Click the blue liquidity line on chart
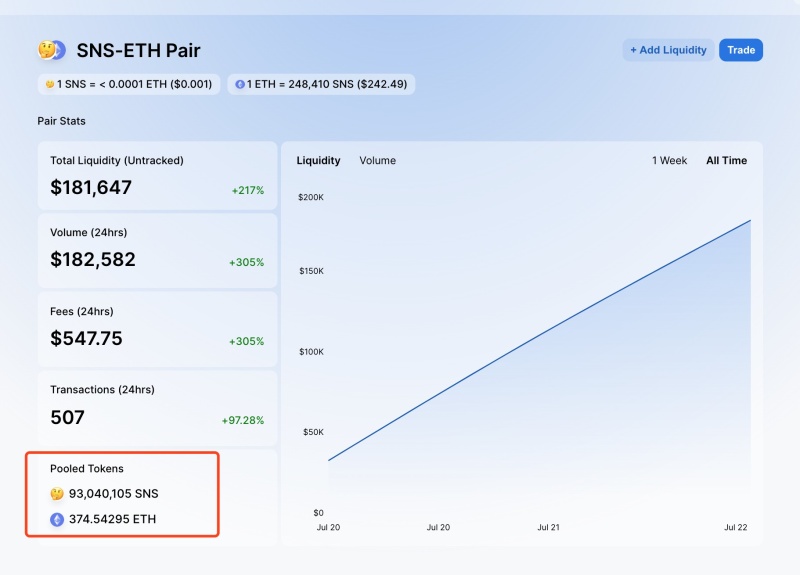The image size is (800, 575). [540, 341]
